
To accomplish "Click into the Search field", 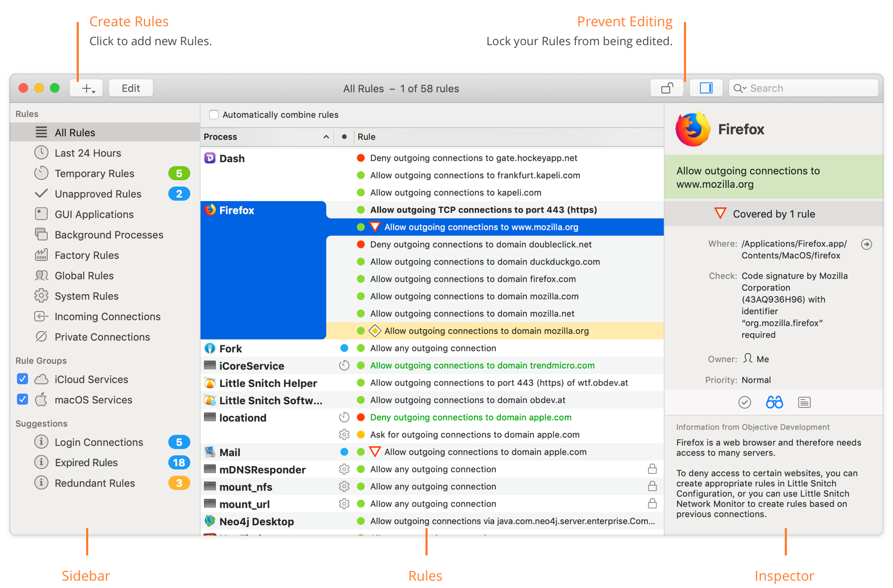I will tap(804, 88).
